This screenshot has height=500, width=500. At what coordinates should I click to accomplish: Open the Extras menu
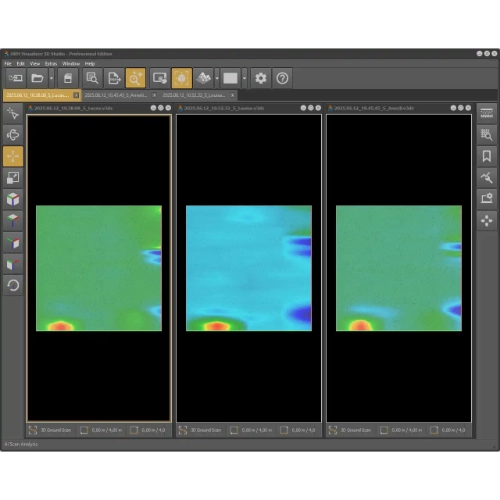click(x=51, y=64)
